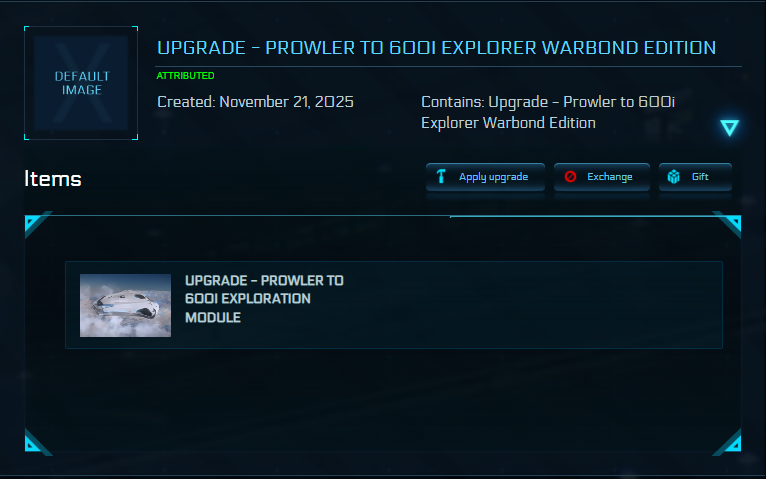Click the green ATTRIBUTED status label
This screenshot has width=766, height=479.
[x=185, y=76]
